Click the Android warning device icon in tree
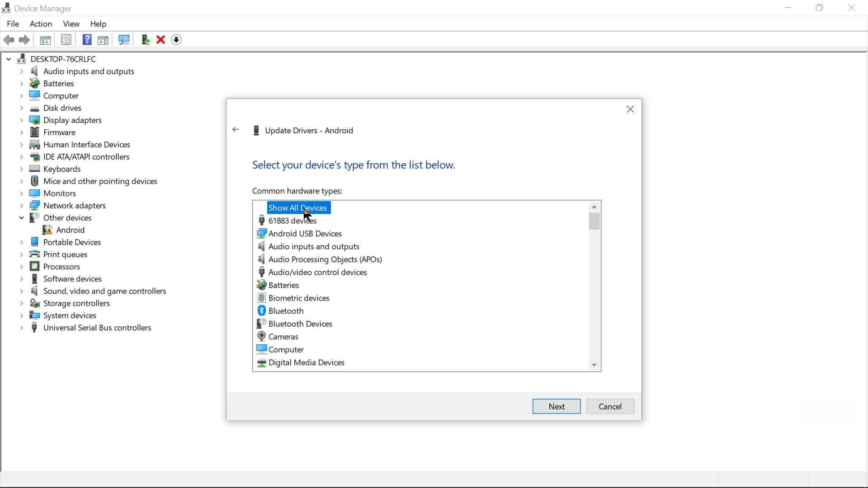This screenshot has height=488, width=868. click(47, 230)
